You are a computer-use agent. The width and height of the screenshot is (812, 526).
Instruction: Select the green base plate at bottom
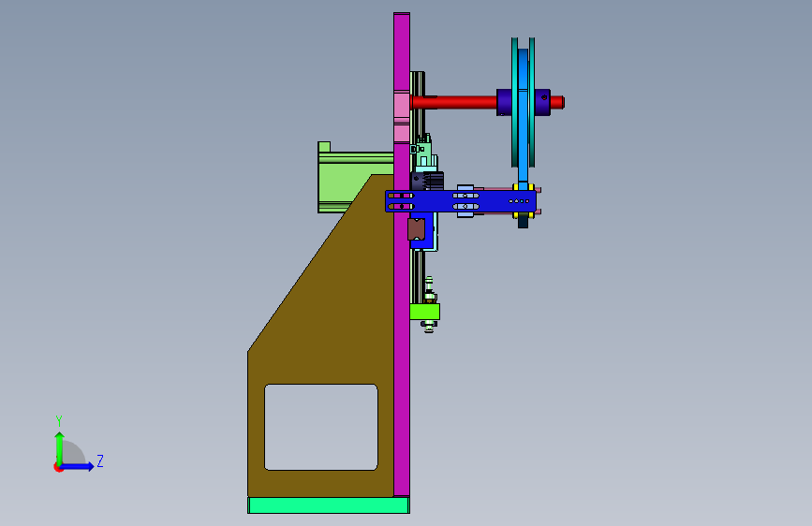click(329, 505)
